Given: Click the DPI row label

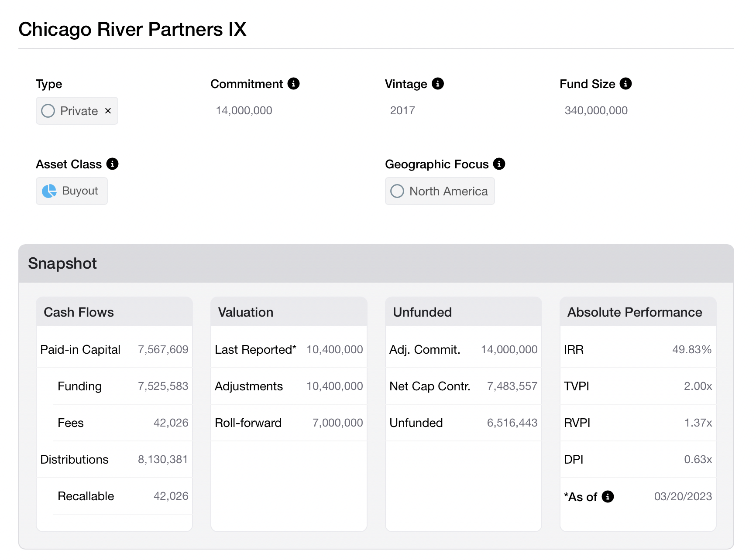Looking at the screenshot, I should [574, 459].
